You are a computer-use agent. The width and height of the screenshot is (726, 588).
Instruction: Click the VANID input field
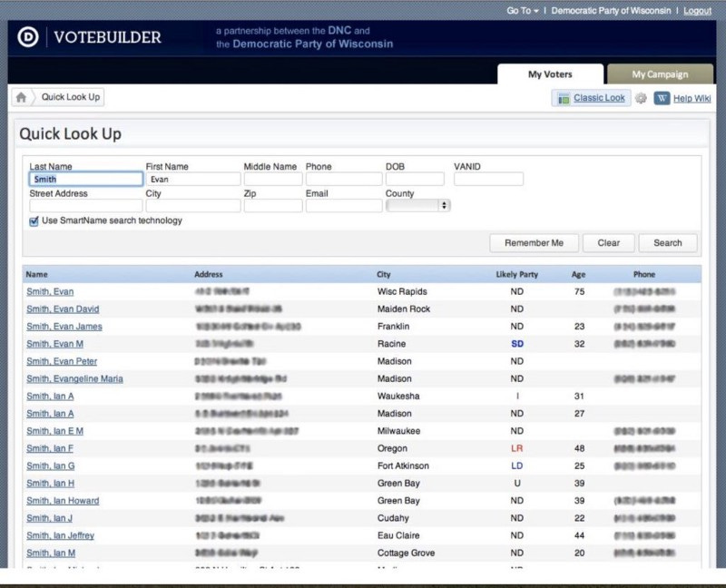coord(488,179)
